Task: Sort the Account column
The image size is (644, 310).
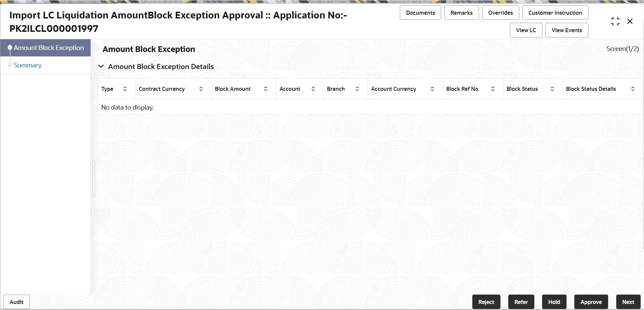Action: (x=313, y=89)
